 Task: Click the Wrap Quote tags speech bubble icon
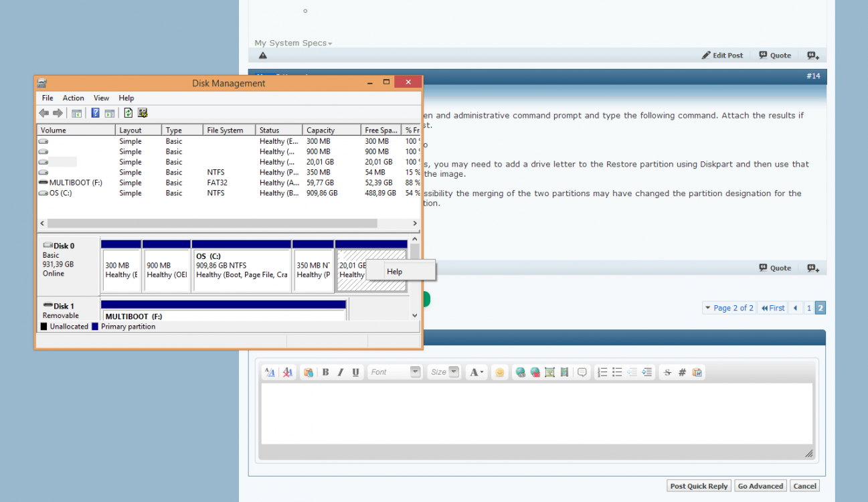[x=582, y=372]
